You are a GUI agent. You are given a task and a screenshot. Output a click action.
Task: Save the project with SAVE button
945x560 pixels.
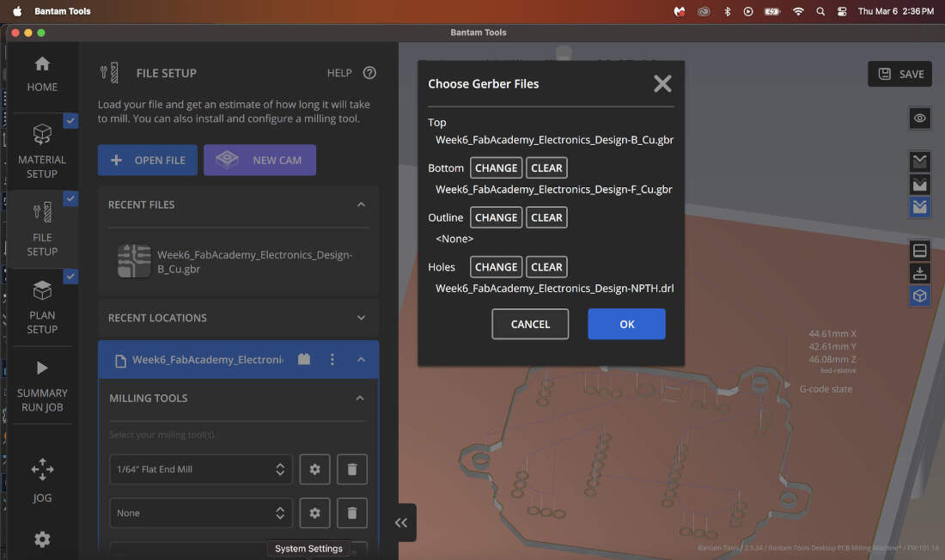[x=899, y=74]
